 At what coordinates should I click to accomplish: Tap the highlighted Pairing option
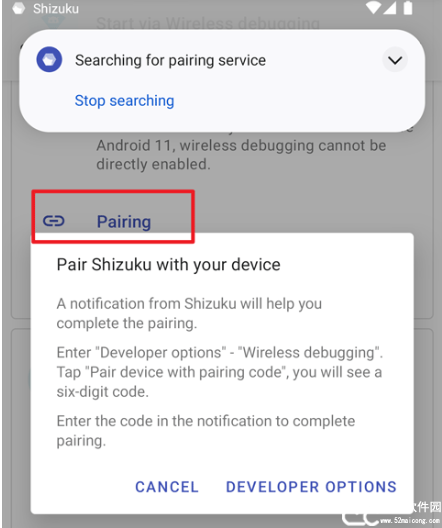click(113, 216)
